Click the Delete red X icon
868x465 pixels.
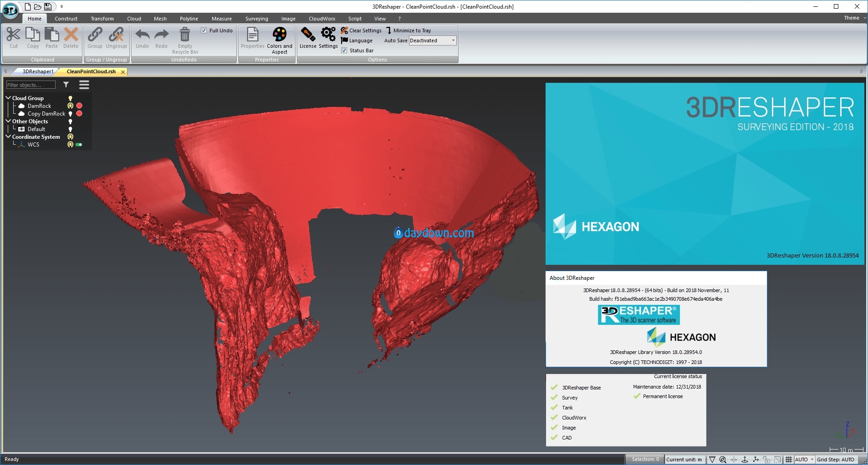pos(71,35)
